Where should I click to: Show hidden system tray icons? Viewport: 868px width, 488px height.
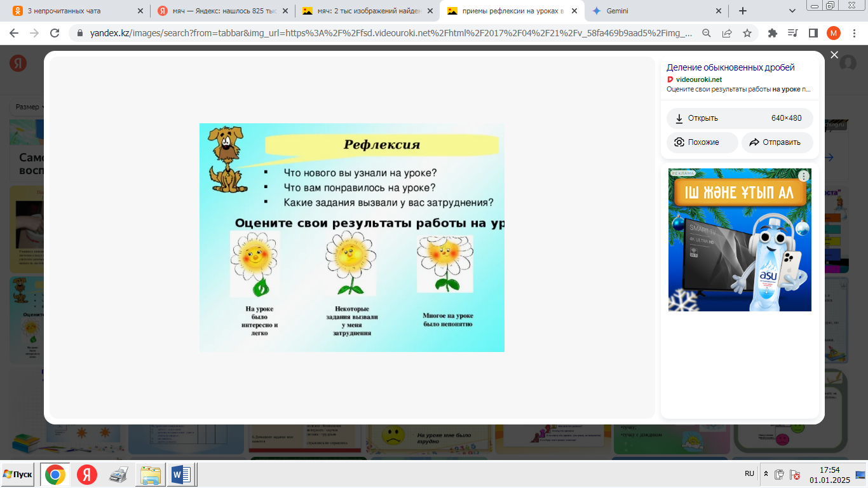pos(766,474)
